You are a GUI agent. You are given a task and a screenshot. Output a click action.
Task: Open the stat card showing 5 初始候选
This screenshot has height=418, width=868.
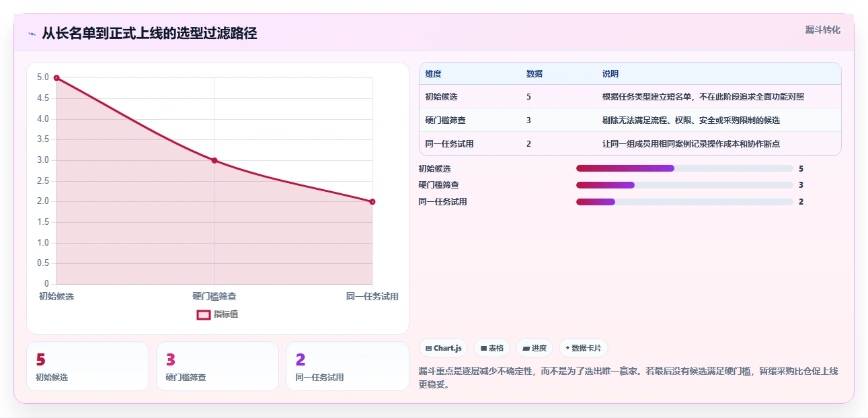tap(87, 366)
